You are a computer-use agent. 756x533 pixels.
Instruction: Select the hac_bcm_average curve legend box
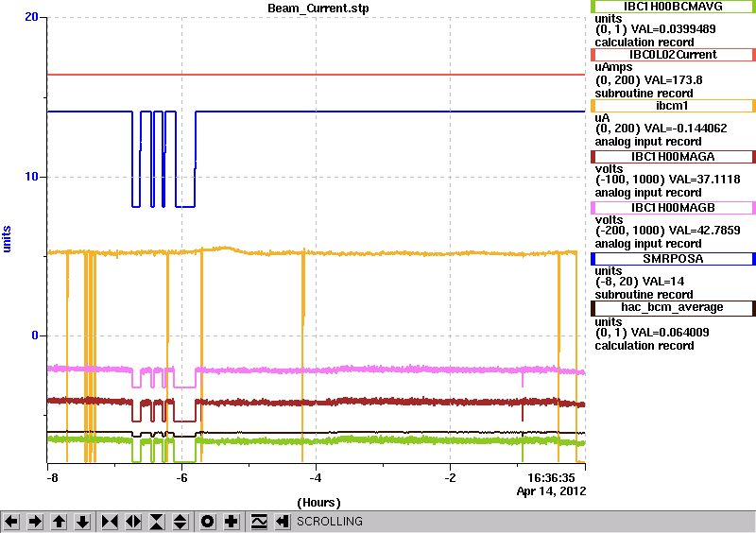pyautogui.click(x=673, y=308)
